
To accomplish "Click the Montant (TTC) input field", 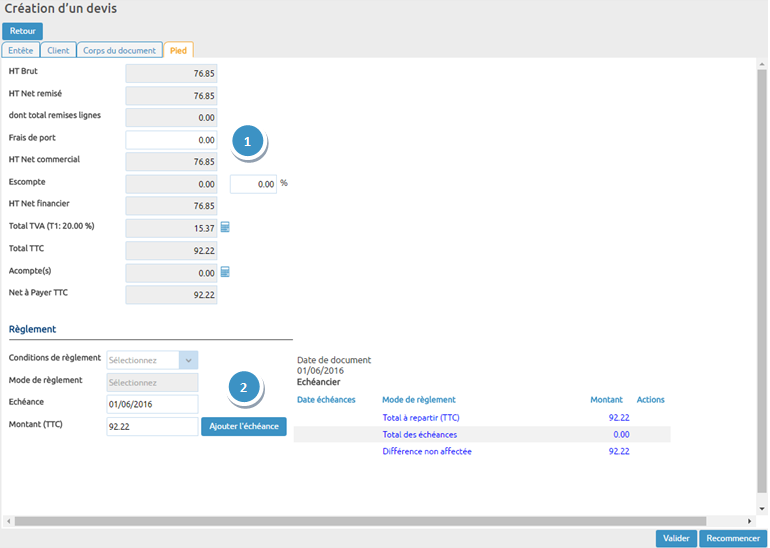I will (152, 426).
